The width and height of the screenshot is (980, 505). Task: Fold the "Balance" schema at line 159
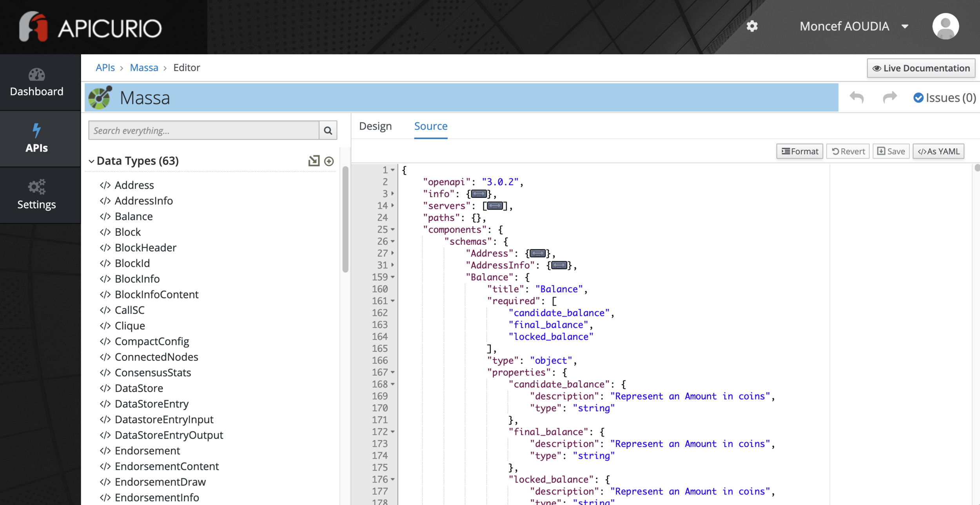[392, 277]
